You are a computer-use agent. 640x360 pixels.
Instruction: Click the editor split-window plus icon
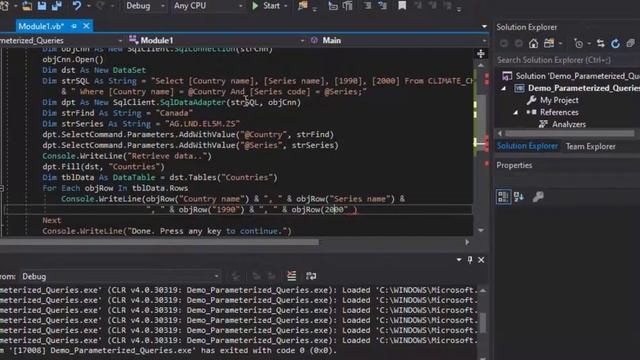[481, 53]
